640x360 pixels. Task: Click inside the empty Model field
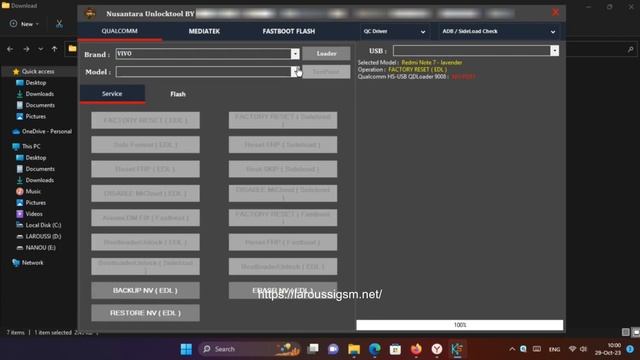(x=203, y=72)
